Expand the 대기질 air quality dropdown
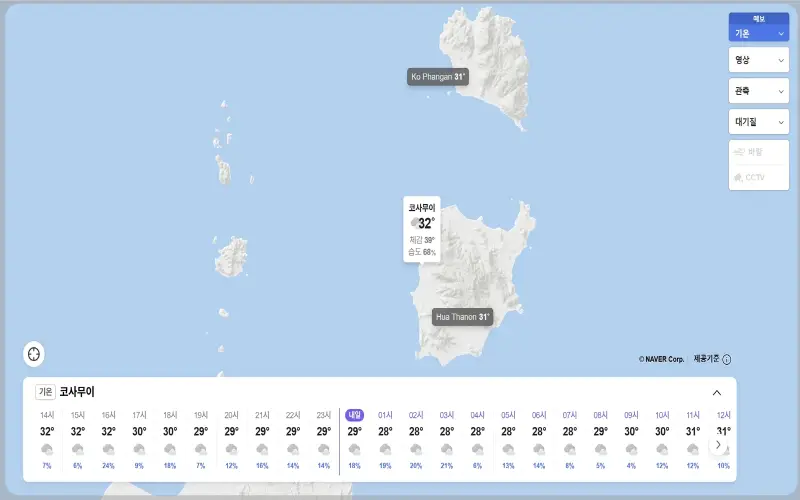The image size is (800, 500). point(759,122)
